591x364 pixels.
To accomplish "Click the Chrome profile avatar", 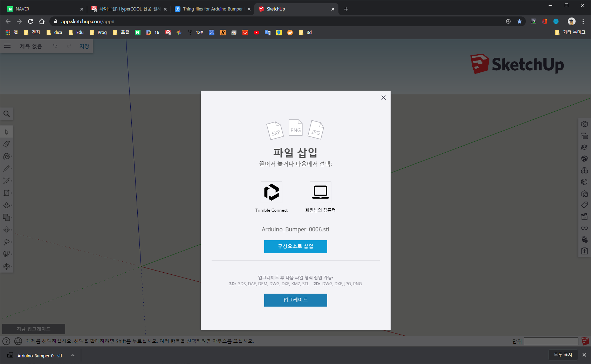I will 572,21.
